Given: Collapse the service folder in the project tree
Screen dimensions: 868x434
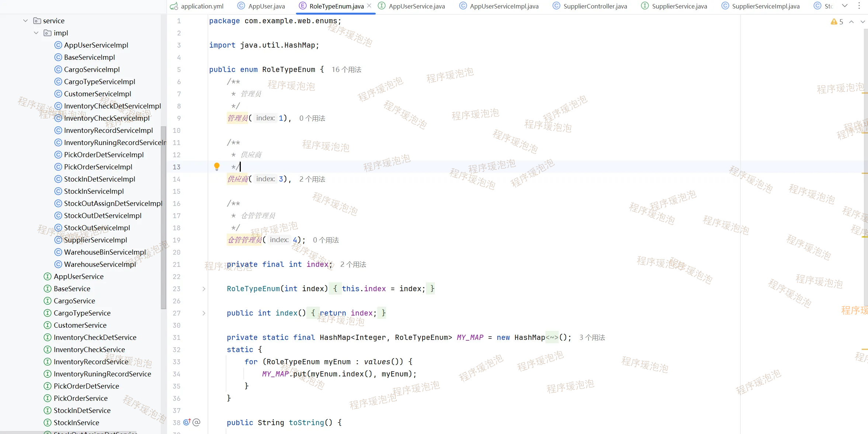Looking at the screenshot, I should click(25, 21).
